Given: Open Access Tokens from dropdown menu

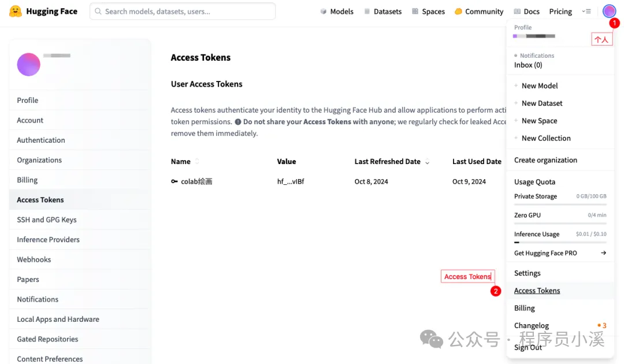Looking at the screenshot, I should [x=537, y=291].
